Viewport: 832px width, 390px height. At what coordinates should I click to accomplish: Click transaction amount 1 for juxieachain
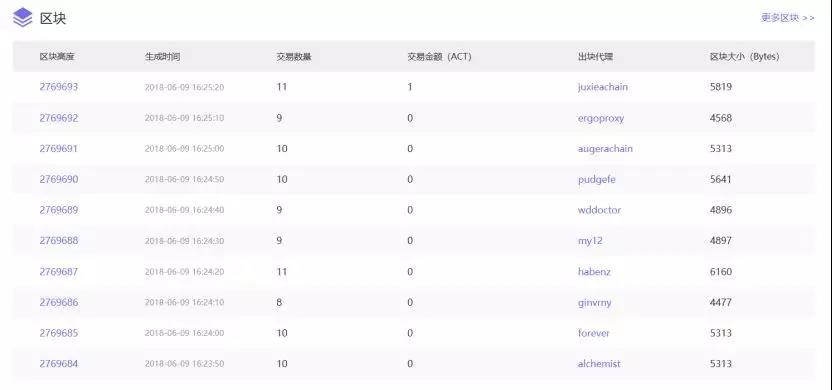[410, 86]
